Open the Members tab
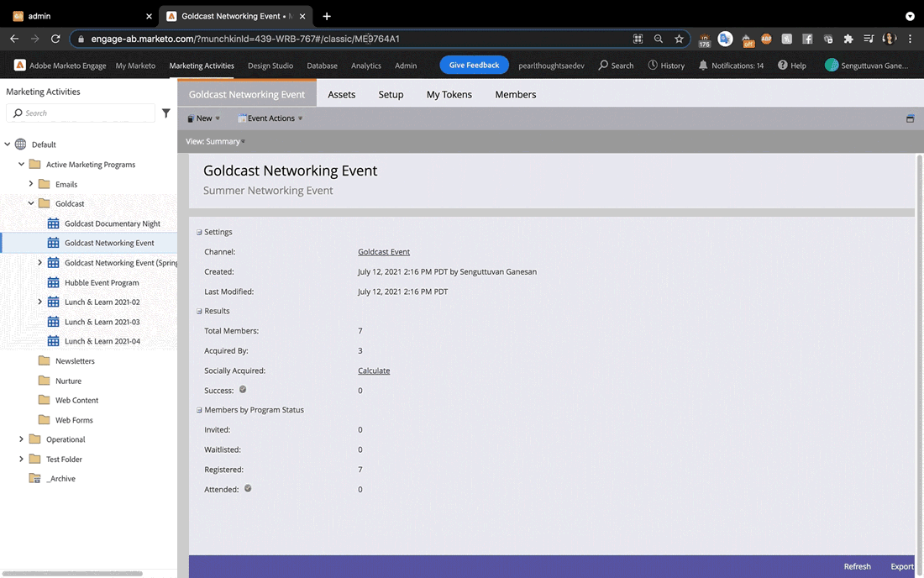 516,94
